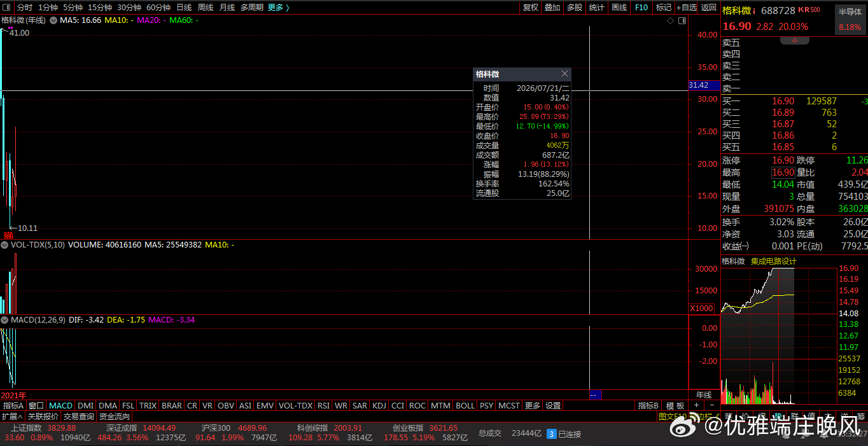Open the 交易查询 tab
The image size is (868, 446).
click(x=78, y=416)
